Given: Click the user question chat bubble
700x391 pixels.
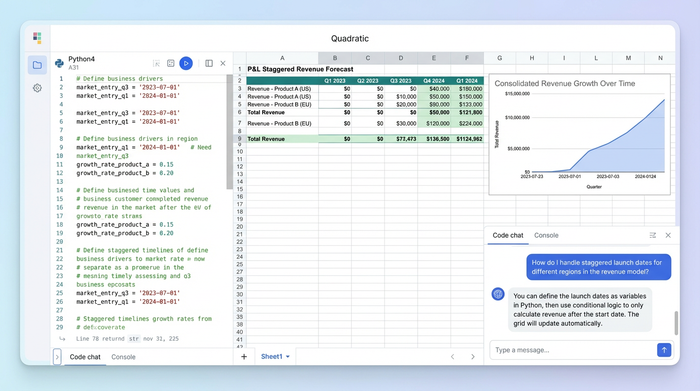Looking at the screenshot, I should [598, 267].
